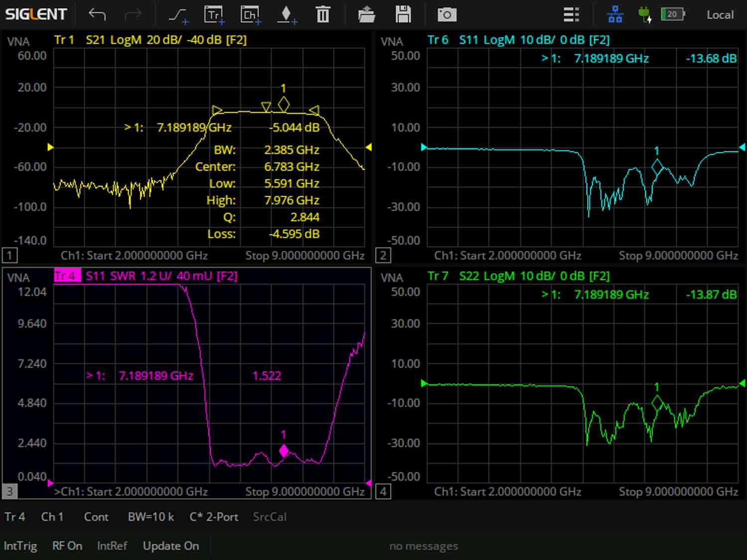Open the IntTrig trigger source selector
This screenshot has height=560, width=747.
pyautogui.click(x=20, y=546)
